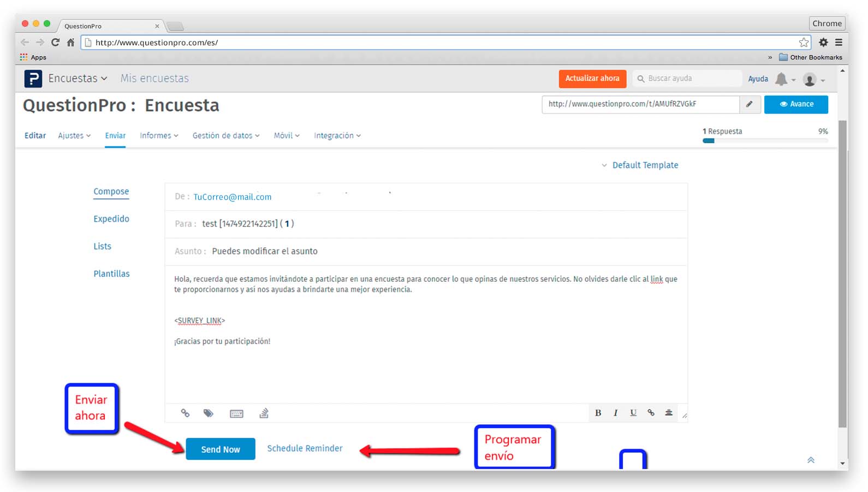Click the keyboard icon in editor
Screen dimensions: 868x492
click(236, 414)
